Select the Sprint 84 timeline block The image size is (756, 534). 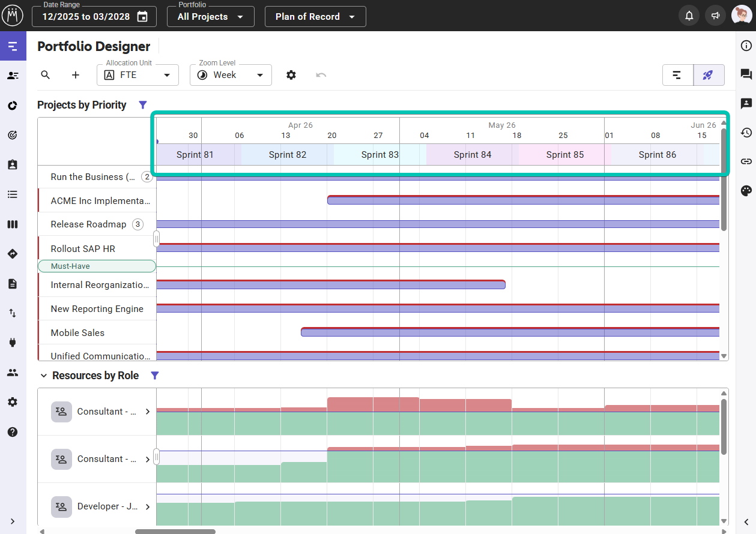[x=472, y=155]
